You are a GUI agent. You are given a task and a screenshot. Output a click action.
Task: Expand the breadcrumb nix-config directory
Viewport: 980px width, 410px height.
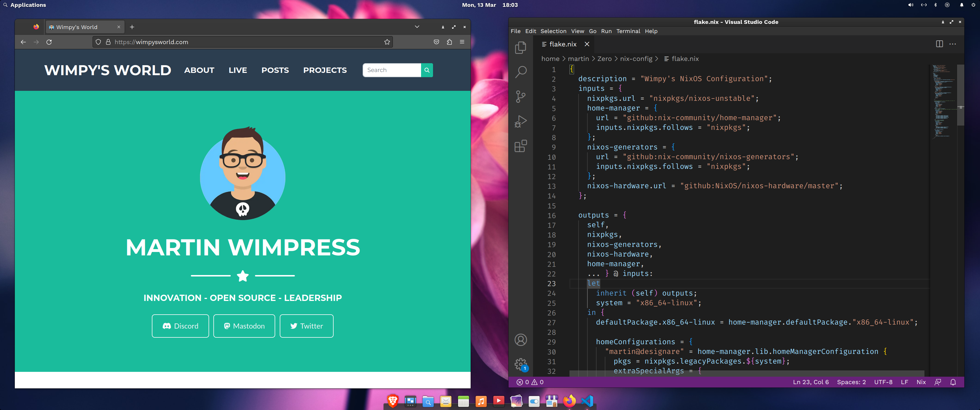click(x=638, y=58)
